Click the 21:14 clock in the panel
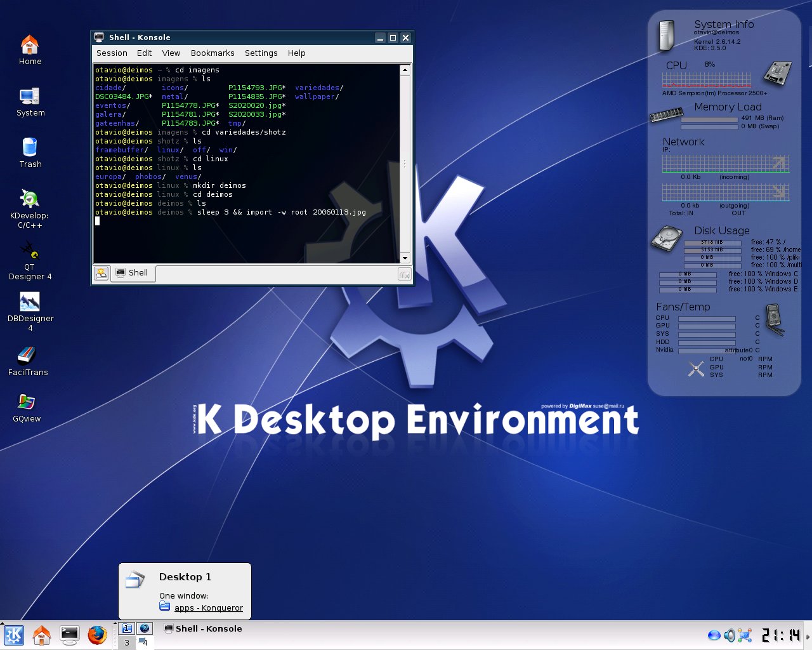Viewport: 812px width, 650px height. pos(781,635)
